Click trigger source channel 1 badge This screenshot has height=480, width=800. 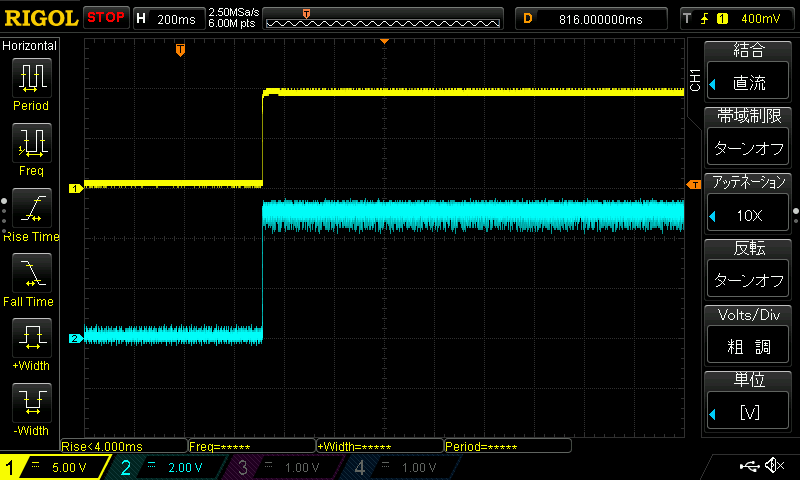722,19
